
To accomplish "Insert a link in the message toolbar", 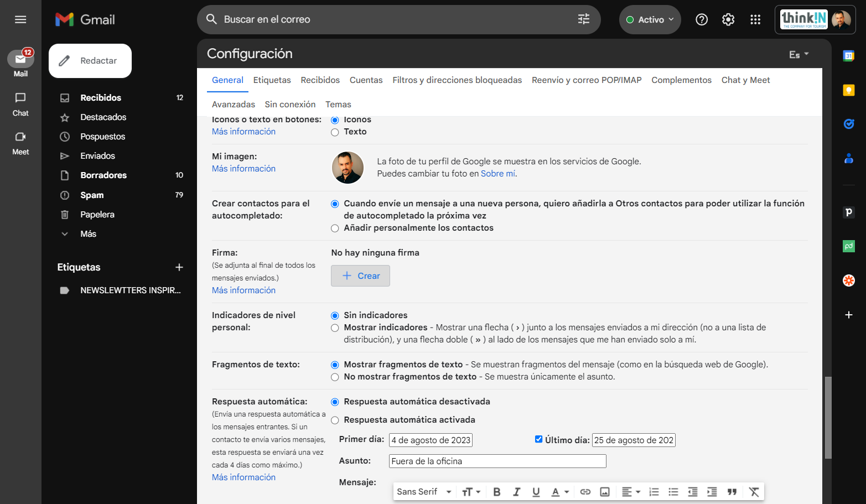I will [x=585, y=492].
